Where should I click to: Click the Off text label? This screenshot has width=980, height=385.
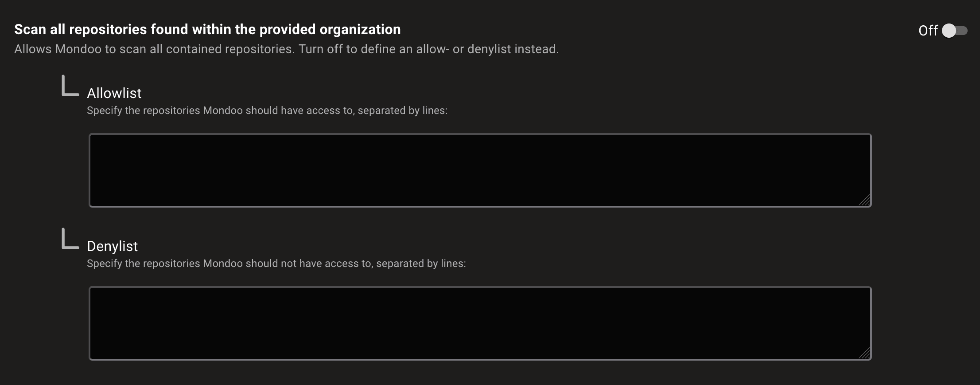coord(929,31)
